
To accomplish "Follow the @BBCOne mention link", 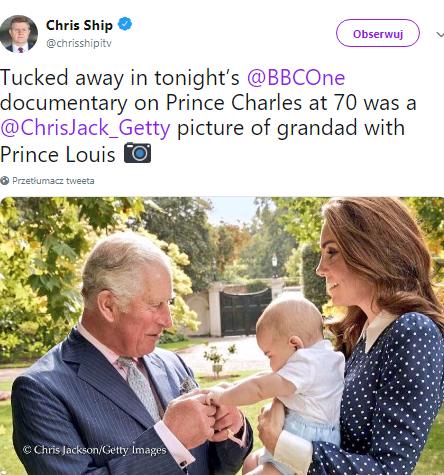I will click(296, 78).
